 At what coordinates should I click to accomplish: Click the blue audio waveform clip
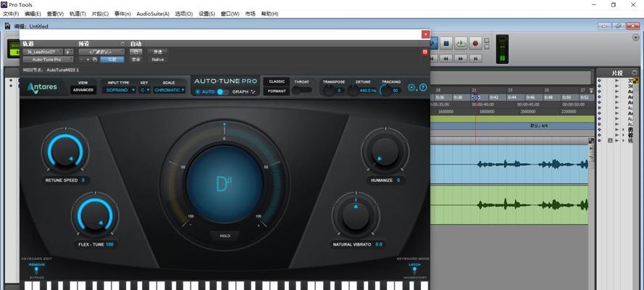pyautogui.click(x=509, y=165)
